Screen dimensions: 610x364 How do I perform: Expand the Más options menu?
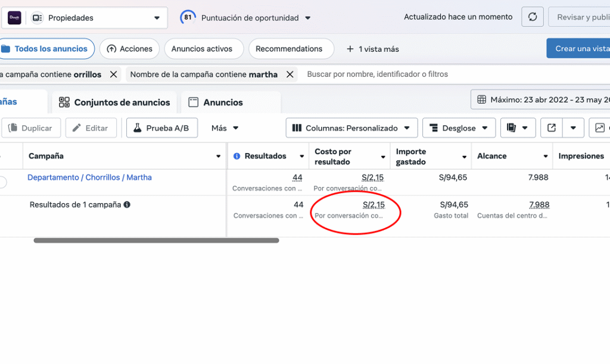[x=225, y=128]
